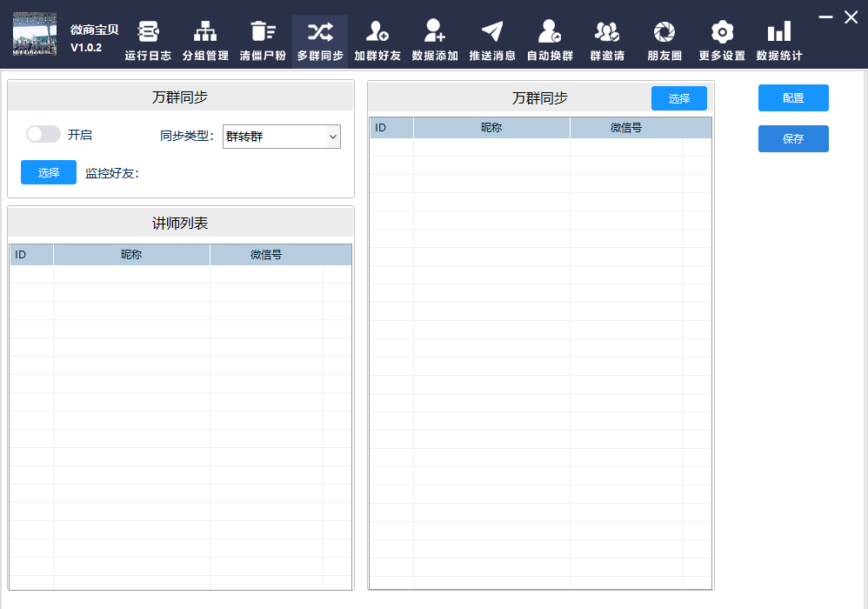Click 选择 button beside 监控好友

point(49,172)
